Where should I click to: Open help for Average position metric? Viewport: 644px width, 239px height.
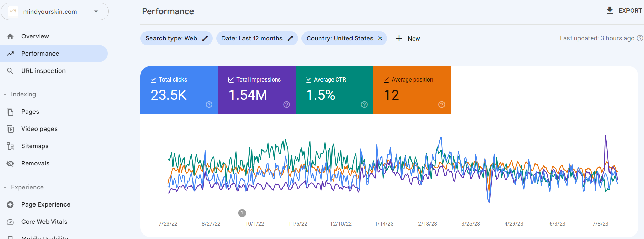(442, 105)
